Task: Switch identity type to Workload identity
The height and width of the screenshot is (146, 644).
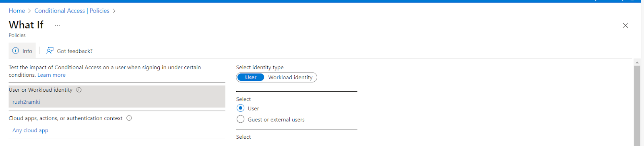Action: point(291,77)
